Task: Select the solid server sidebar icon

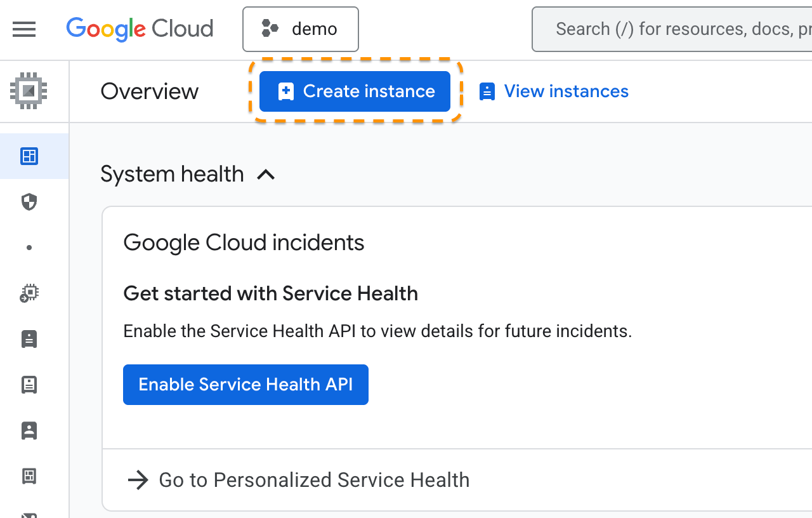Action: point(29,339)
